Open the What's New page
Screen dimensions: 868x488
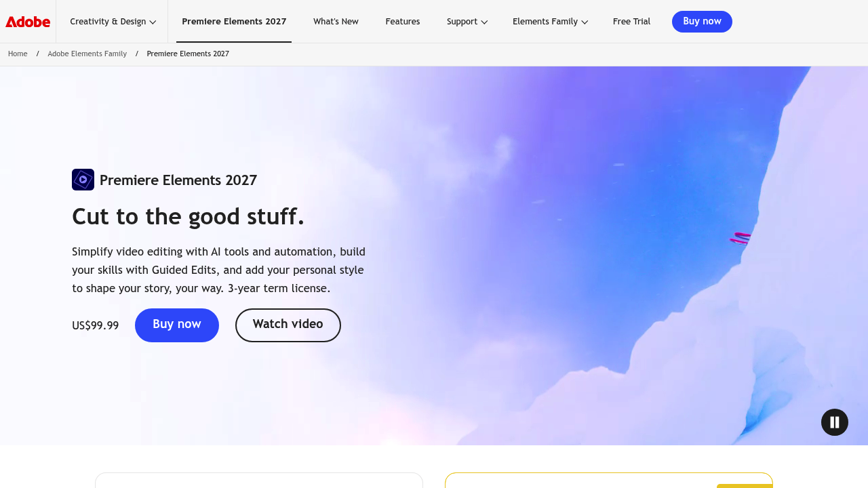pyautogui.click(x=336, y=22)
